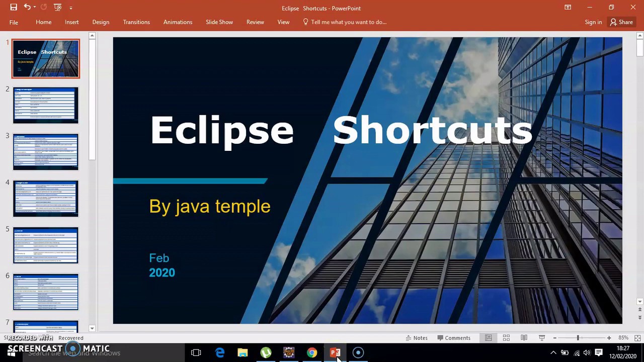Click the greyed-out Redo icon
The image size is (644, 362).
click(x=44, y=7)
